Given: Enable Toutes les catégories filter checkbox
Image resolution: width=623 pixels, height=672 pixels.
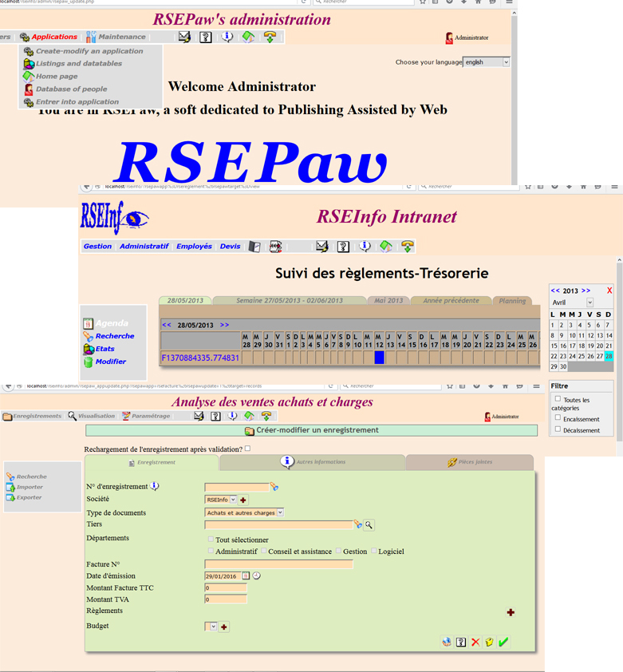Looking at the screenshot, I should pos(558,398).
